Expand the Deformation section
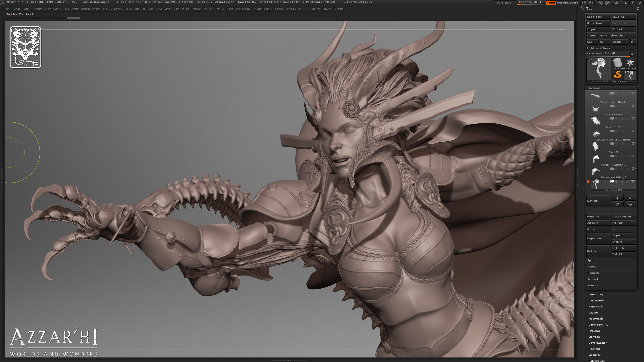The width and height of the screenshot is (644, 362). tap(598, 343)
